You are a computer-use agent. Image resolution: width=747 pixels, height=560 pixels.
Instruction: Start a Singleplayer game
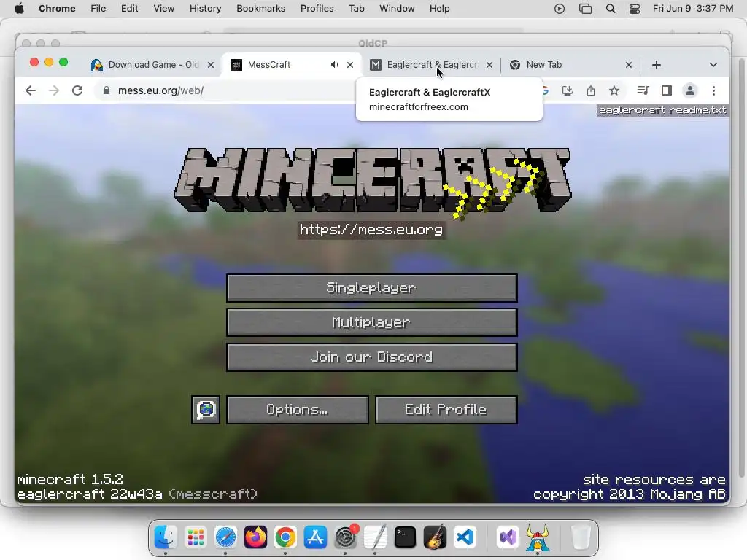(371, 287)
